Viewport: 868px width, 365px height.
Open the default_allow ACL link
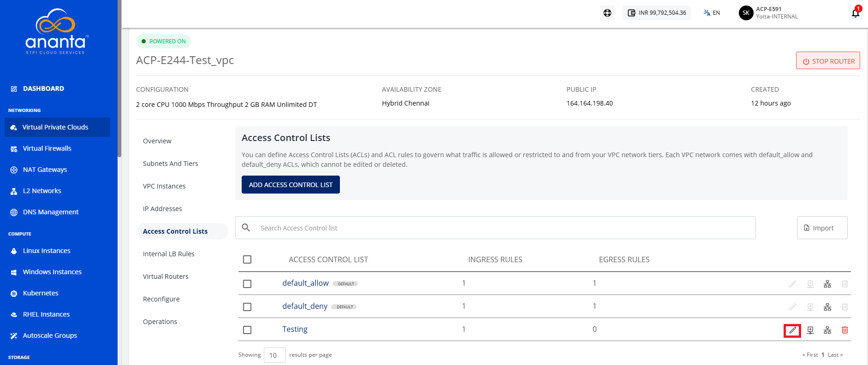[305, 283]
